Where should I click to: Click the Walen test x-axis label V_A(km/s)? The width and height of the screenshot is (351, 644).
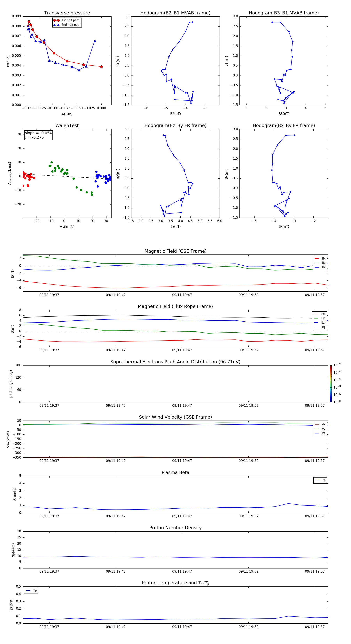click(x=67, y=227)
